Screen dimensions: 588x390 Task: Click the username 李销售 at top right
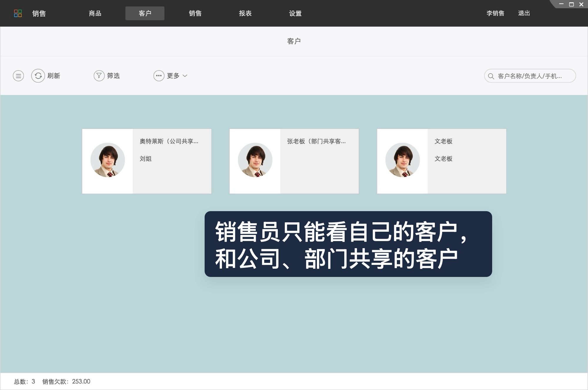click(x=495, y=13)
